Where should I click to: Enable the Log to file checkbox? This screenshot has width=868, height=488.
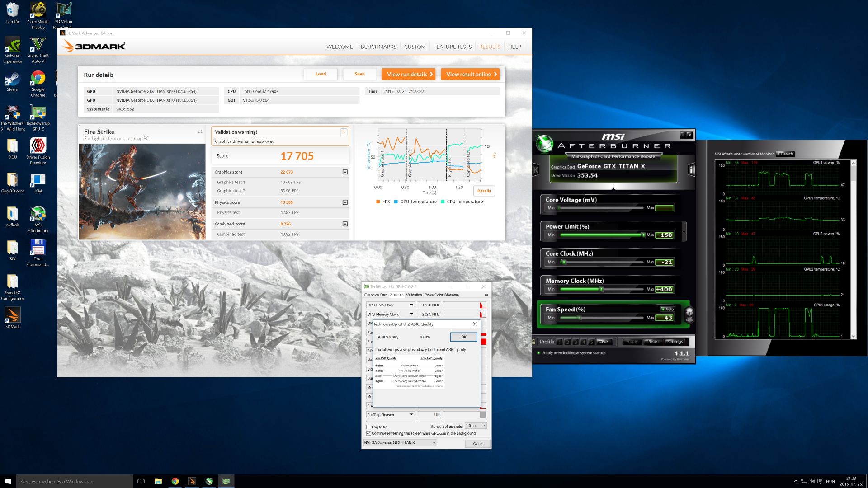(x=368, y=427)
